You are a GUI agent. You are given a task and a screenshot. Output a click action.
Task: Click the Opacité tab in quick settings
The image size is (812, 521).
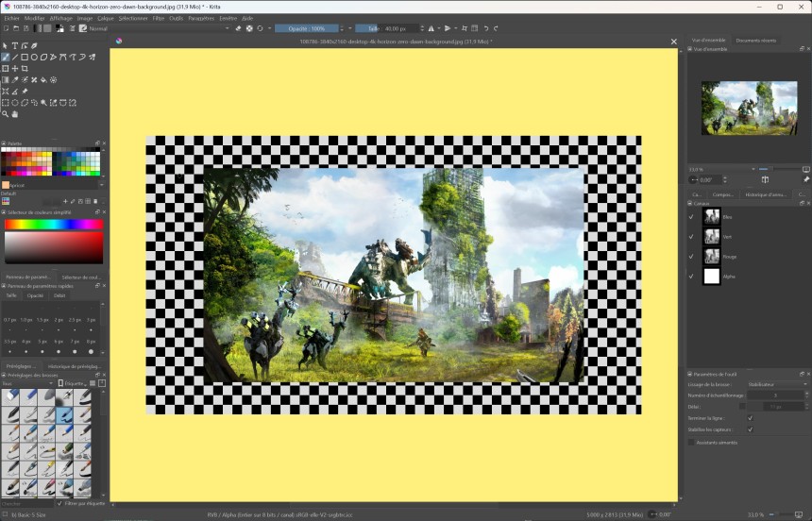point(35,295)
